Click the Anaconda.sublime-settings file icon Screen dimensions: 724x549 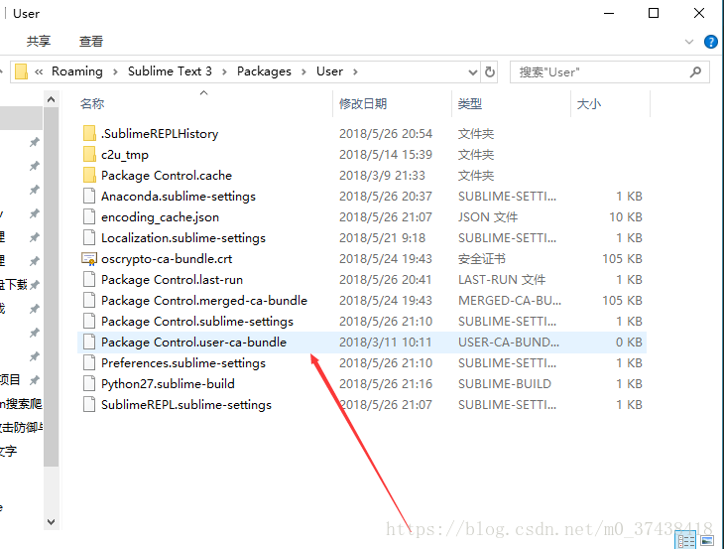click(89, 196)
